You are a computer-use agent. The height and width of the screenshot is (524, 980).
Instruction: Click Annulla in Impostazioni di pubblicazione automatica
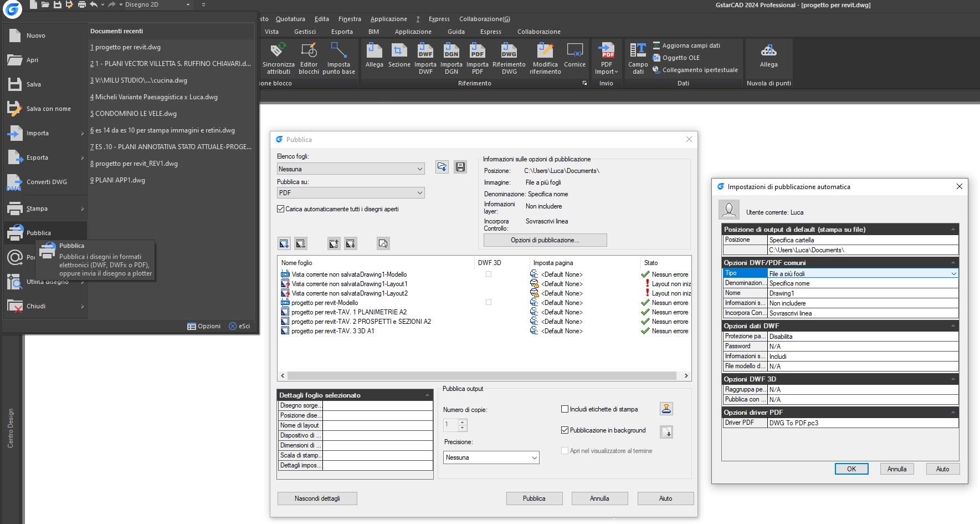click(x=897, y=469)
